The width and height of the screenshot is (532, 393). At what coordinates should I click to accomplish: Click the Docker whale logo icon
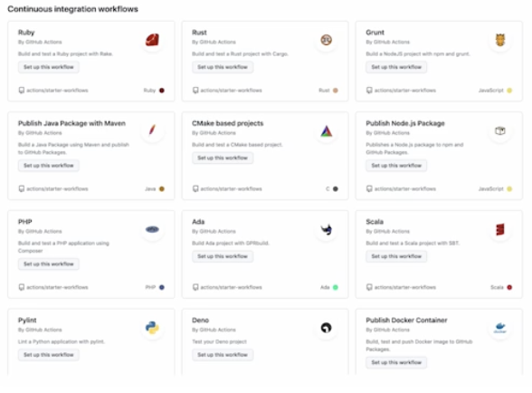coord(500,328)
